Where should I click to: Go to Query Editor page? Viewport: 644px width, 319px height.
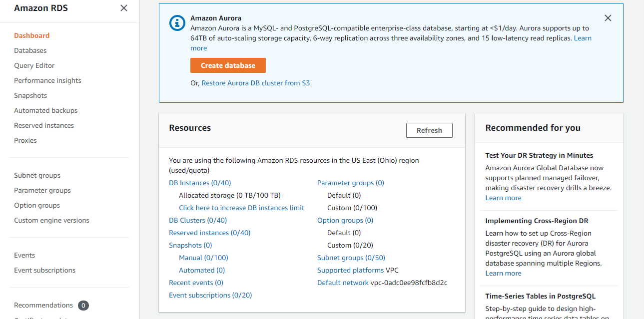(x=34, y=65)
